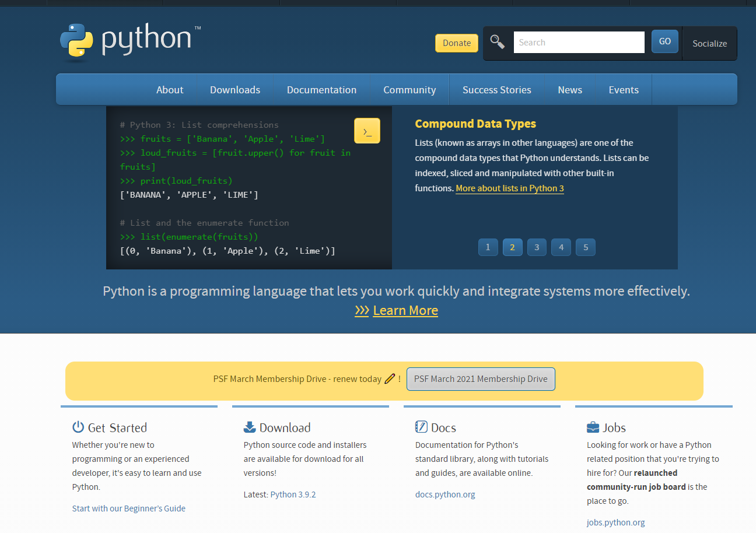Click the GO search button
Screen dimensions: 756x533
[665, 41]
